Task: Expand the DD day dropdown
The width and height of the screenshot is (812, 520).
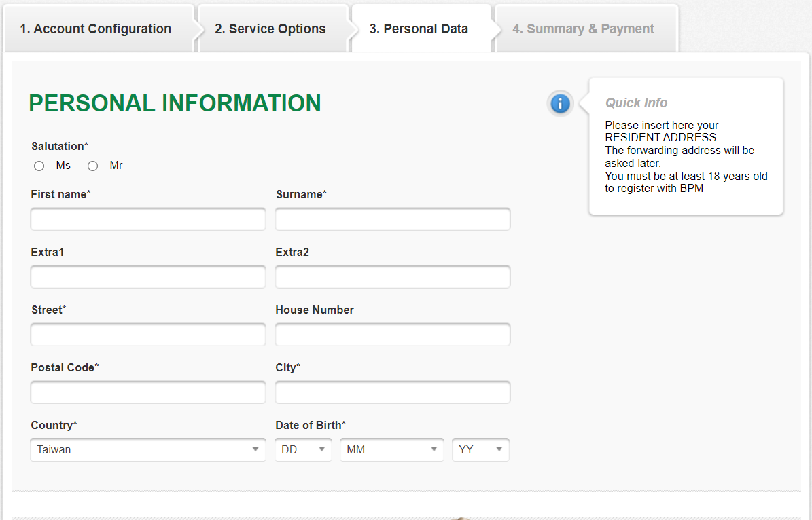Action: (x=303, y=449)
